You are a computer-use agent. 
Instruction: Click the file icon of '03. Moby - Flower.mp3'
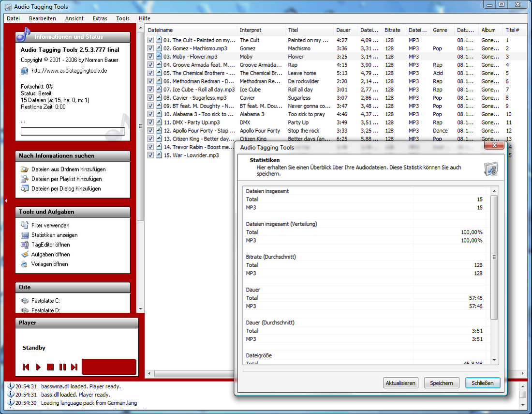(159, 56)
